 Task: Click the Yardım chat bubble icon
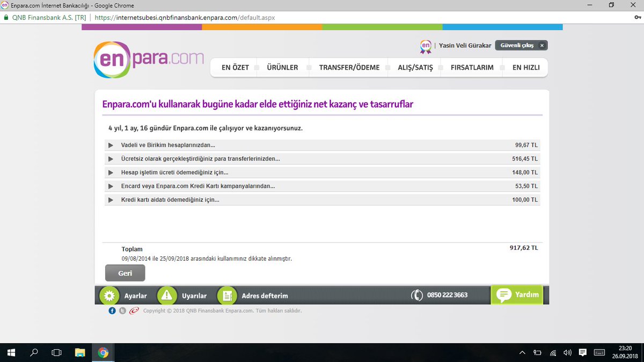coord(504,295)
